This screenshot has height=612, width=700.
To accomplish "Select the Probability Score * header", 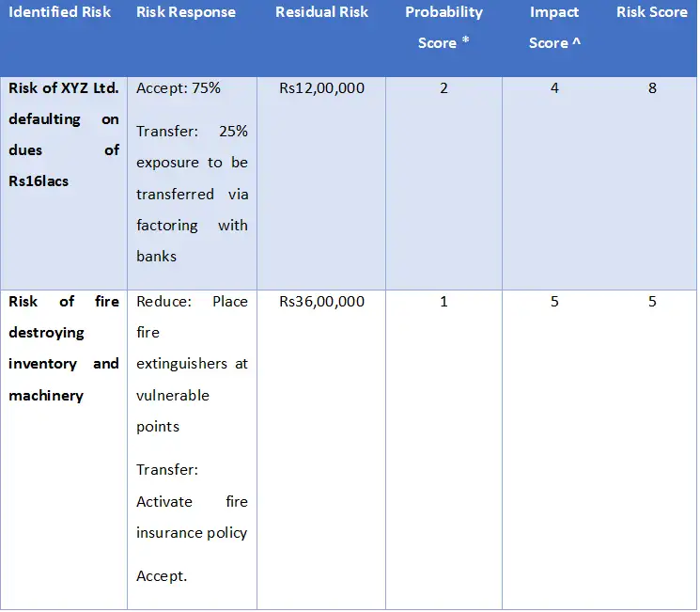I will coord(443,27).
